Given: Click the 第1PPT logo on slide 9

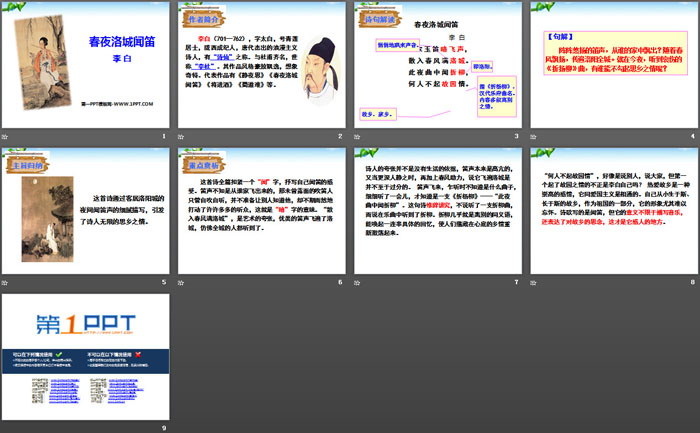Looking at the screenshot, I should (x=85, y=324).
